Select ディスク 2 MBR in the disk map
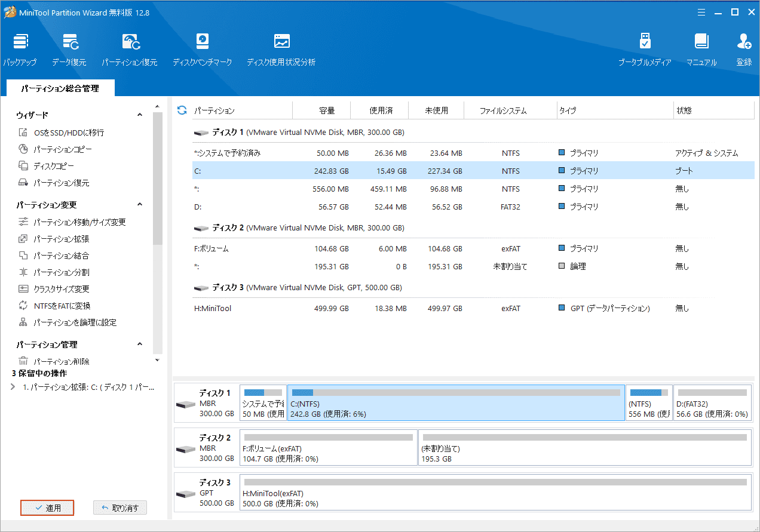 click(x=206, y=448)
